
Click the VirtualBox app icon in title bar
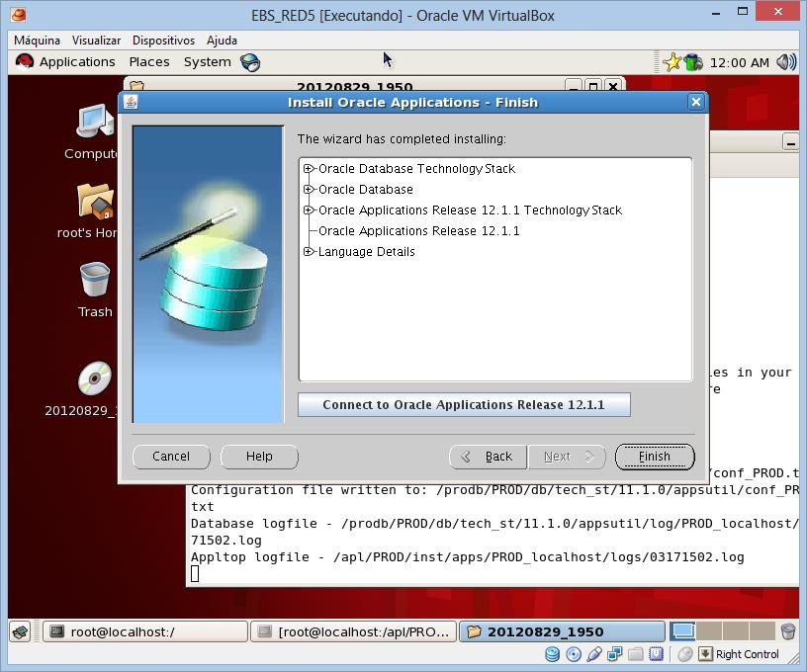18,15
